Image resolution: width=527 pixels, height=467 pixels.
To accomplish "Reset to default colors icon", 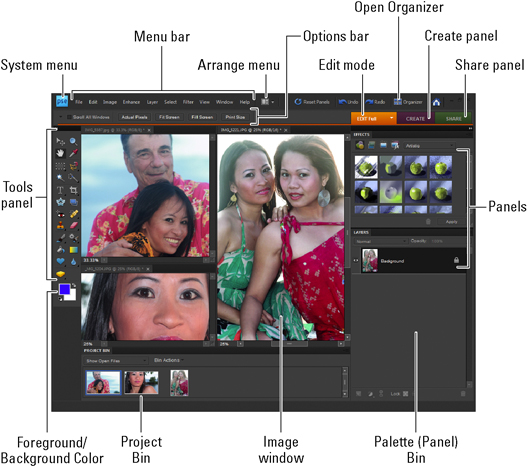I will pyautogui.click(x=60, y=299).
